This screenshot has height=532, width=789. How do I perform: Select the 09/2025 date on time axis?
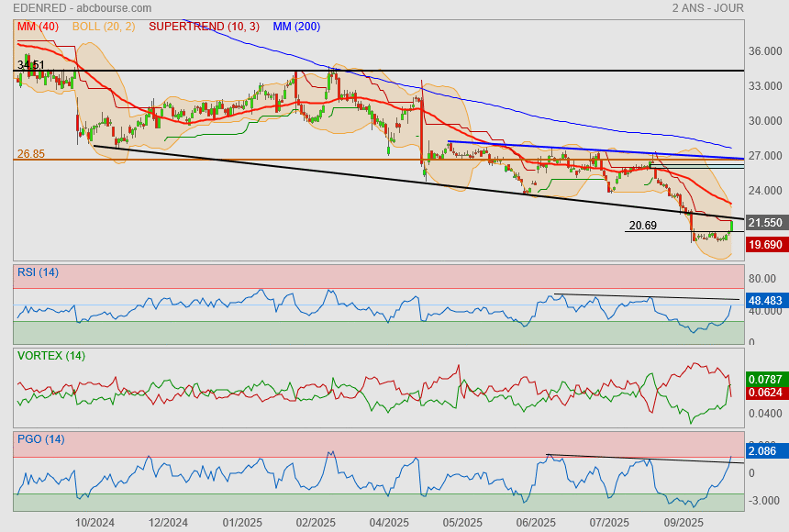683,522
